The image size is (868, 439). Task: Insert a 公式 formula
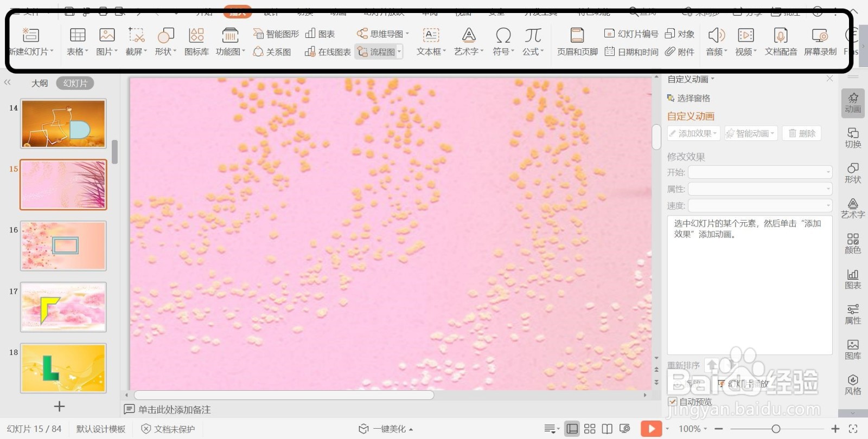(x=533, y=42)
